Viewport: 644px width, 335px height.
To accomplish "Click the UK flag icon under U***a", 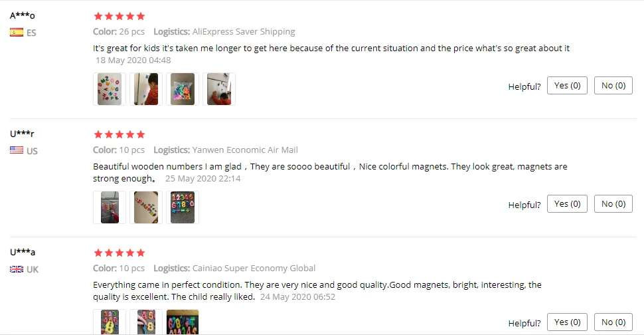I will (17, 269).
